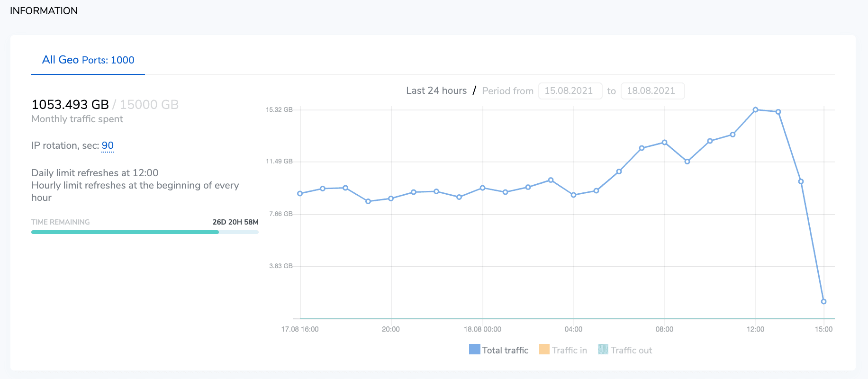Screen dimensions: 868x379
Task: Edit the IP rotation value 90
Action: pyautogui.click(x=108, y=145)
